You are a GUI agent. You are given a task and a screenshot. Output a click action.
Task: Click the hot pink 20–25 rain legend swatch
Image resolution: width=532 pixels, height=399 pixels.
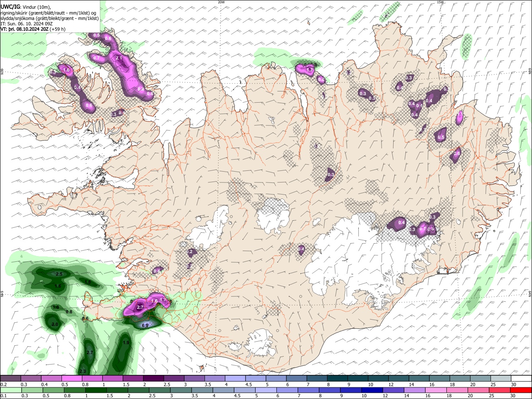pos(478,390)
